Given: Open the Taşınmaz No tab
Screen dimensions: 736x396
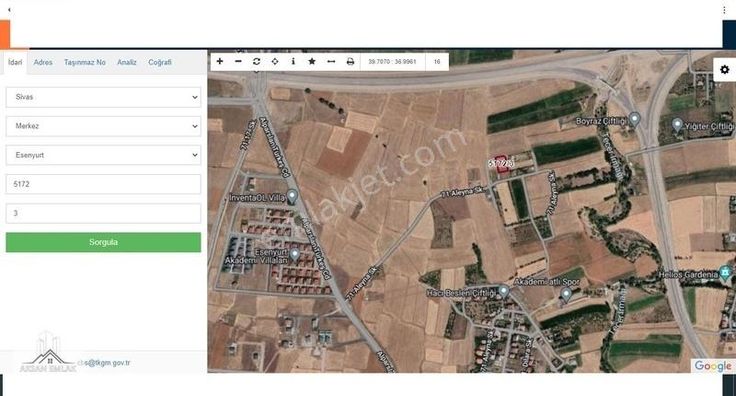Looking at the screenshot, I should tap(84, 62).
